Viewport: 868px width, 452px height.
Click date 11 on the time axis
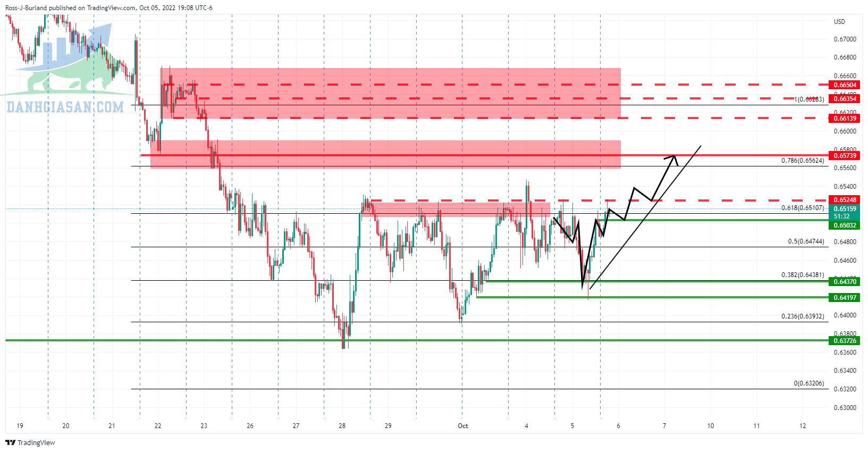756,426
